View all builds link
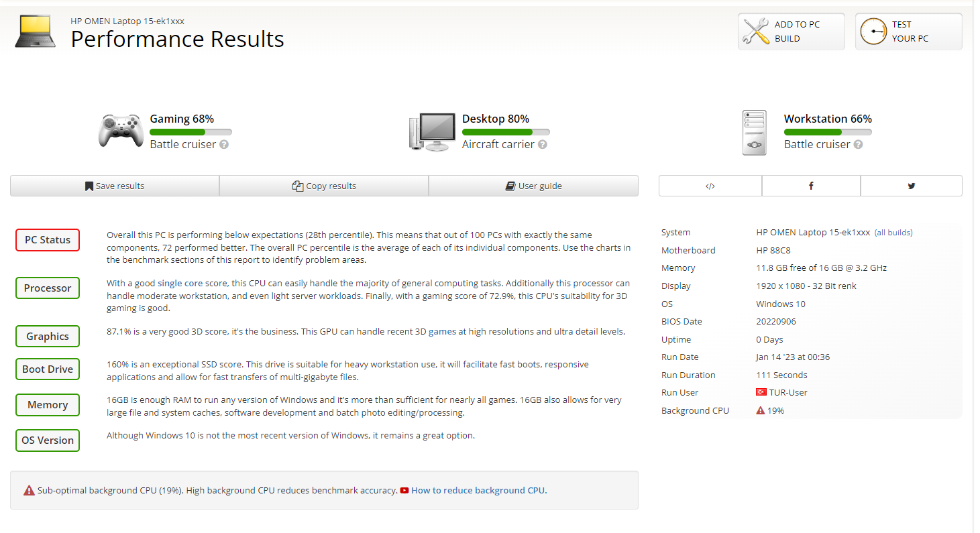The width and height of the screenshot is (980, 533). tap(893, 233)
